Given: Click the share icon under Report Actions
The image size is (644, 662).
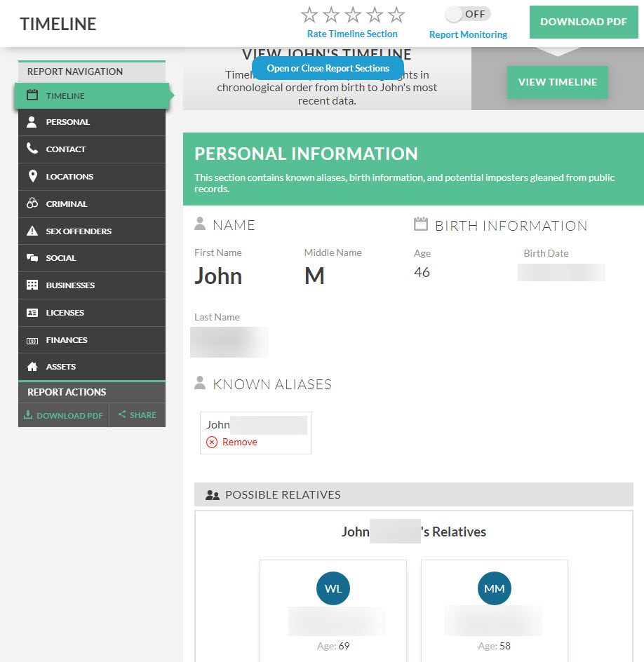Looking at the screenshot, I should pyautogui.click(x=122, y=414).
